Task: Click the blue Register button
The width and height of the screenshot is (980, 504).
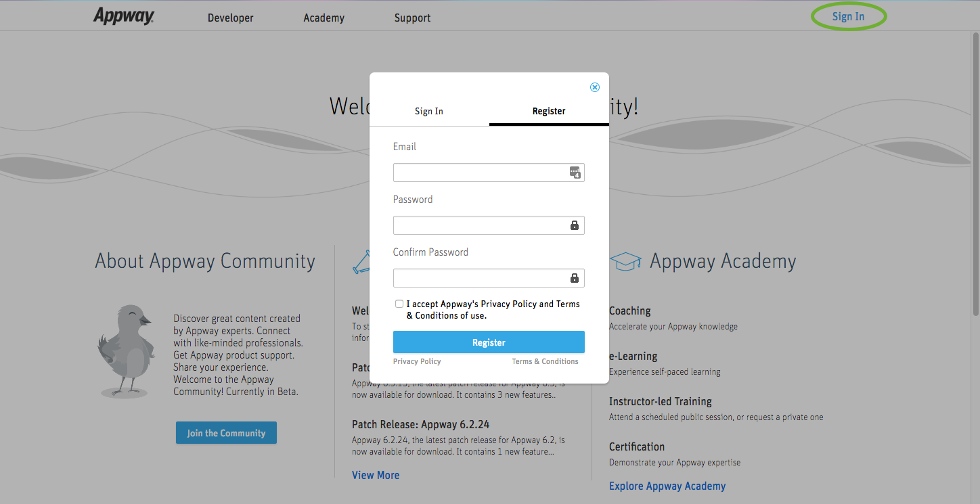Action: tap(489, 342)
